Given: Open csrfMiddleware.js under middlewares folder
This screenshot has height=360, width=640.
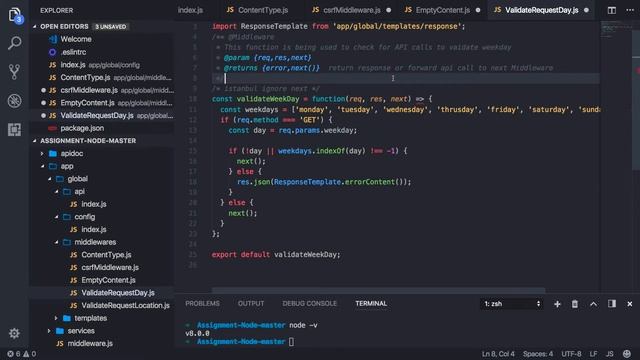Looking at the screenshot, I should (x=110, y=267).
